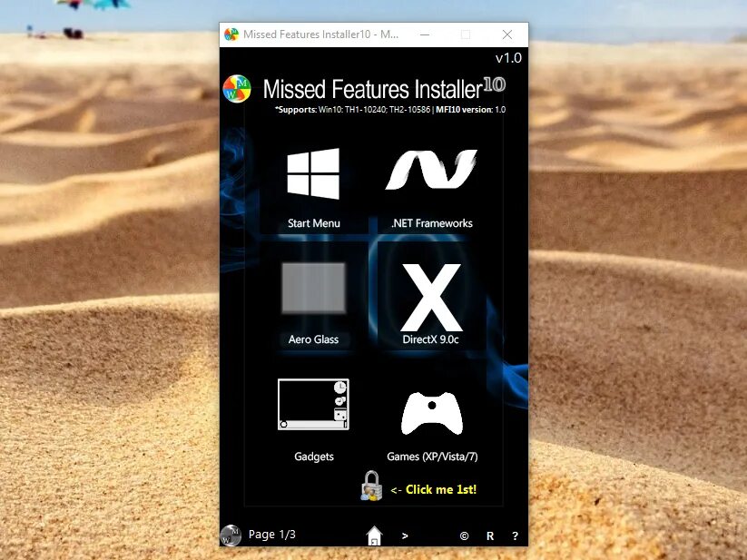Click the 'v1.0' version text

508,58
